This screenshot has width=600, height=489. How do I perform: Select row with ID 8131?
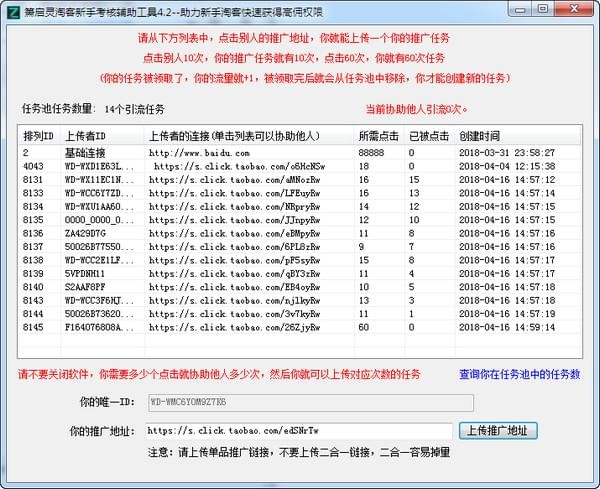[x=300, y=179]
